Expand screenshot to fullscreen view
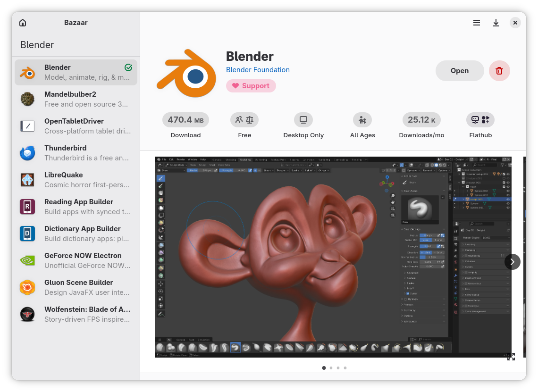 coord(511,357)
